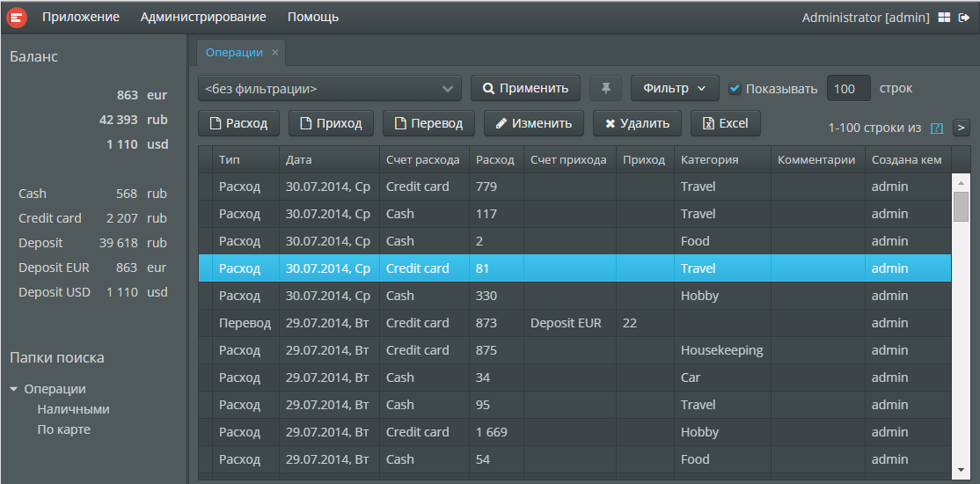This screenshot has width=980, height=484.
Task: Open the Администрирование menu
Action: [x=203, y=17]
